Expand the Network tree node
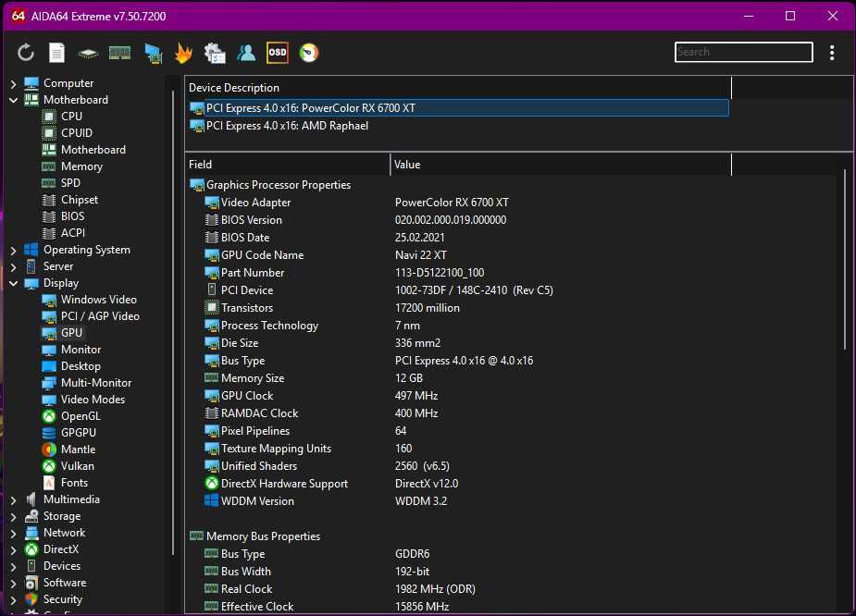The width and height of the screenshot is (856, 616). [13, 533]
